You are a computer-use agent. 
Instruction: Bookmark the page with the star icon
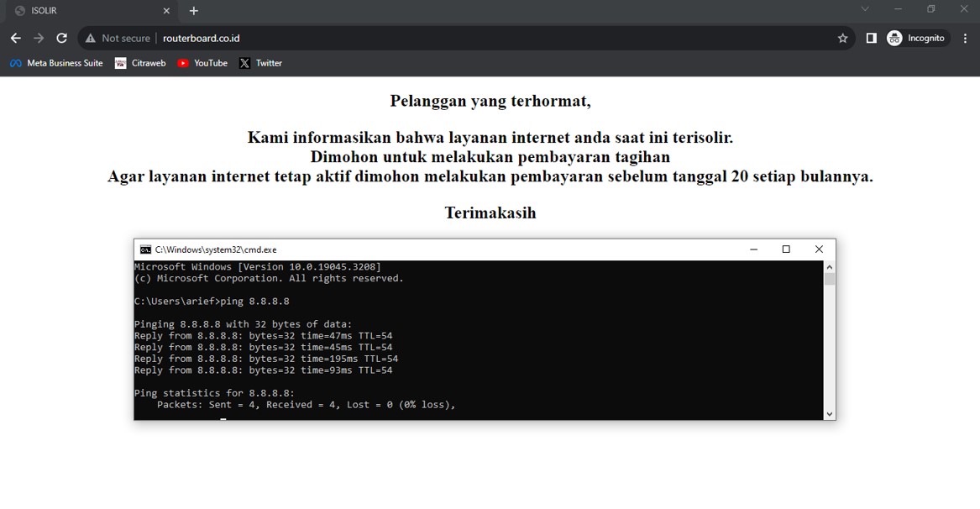(842, 38)
